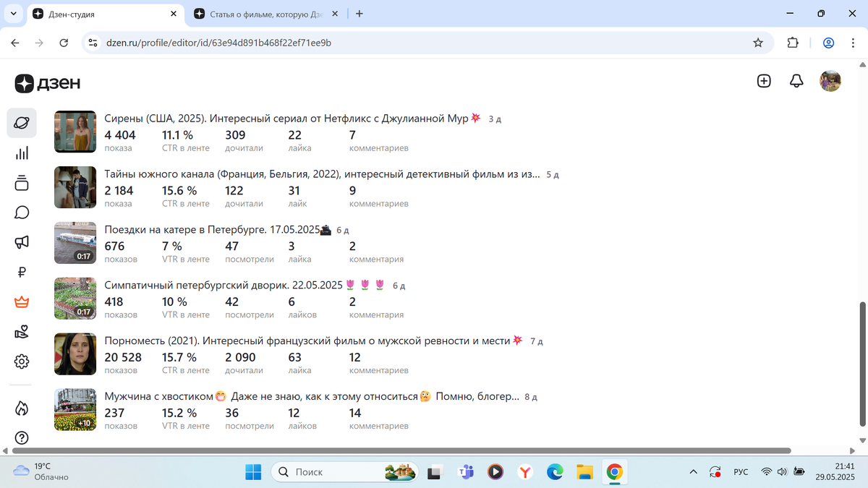
Task: Open the user avatar in Dzen header
Action: coord(830,81)
